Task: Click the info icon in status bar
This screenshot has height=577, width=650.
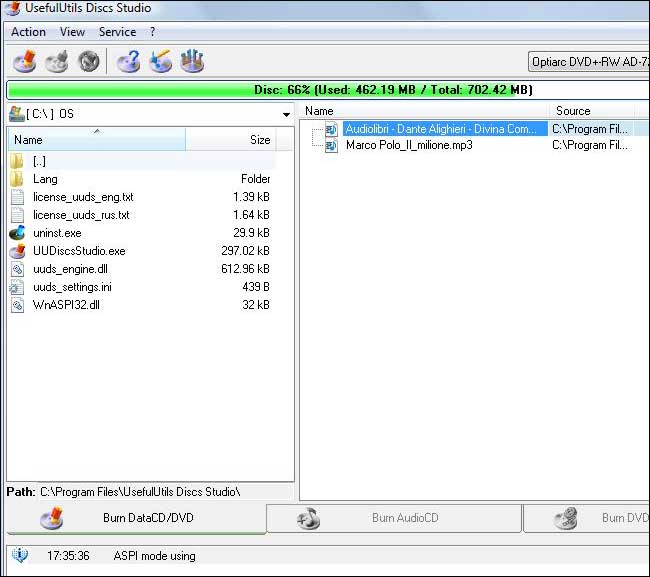Action: tap(19, 556)
